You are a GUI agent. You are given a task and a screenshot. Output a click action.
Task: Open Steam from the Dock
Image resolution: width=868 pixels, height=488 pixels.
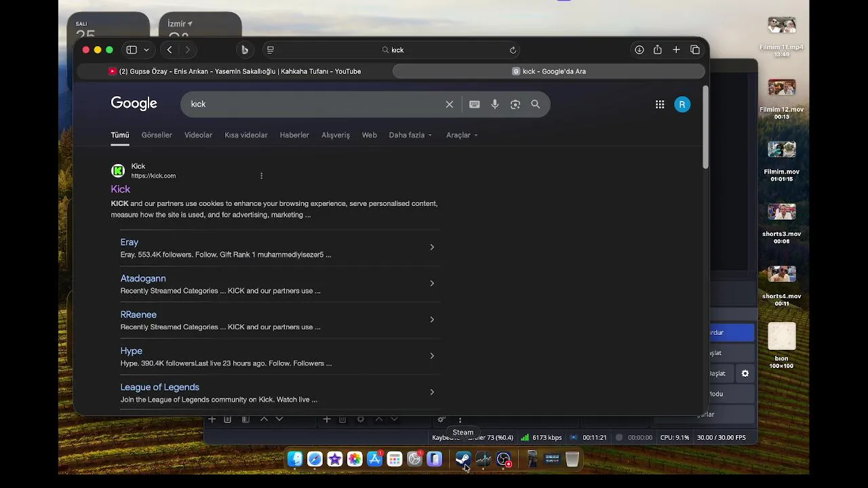click(462, 460)
